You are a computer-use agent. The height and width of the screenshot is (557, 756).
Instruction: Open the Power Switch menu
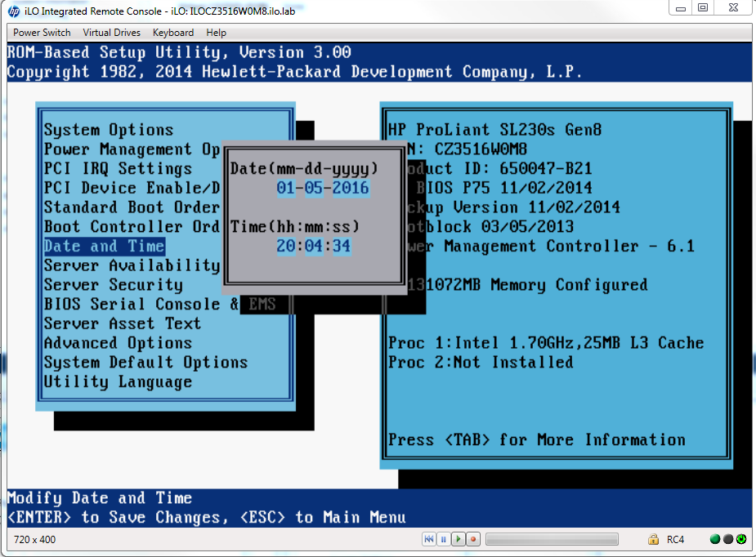[x=42, y=33]
